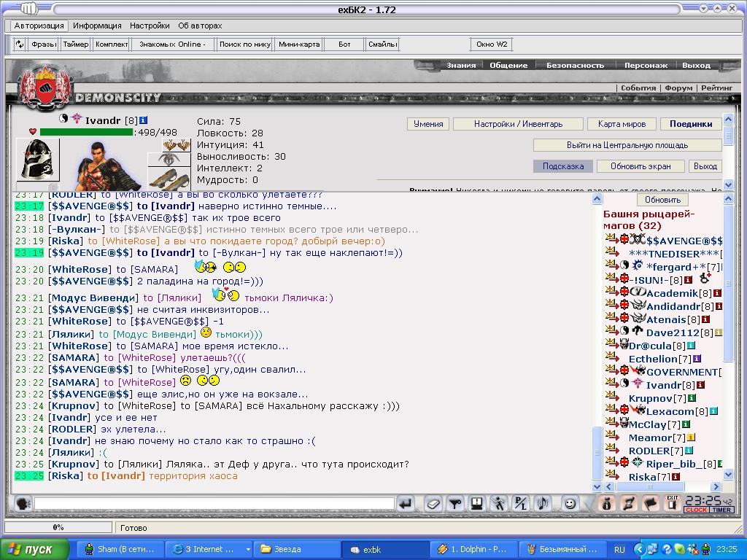Click the enter arrow send message icon
Viewport: 747px width, 560px height.
pos(406,503)
